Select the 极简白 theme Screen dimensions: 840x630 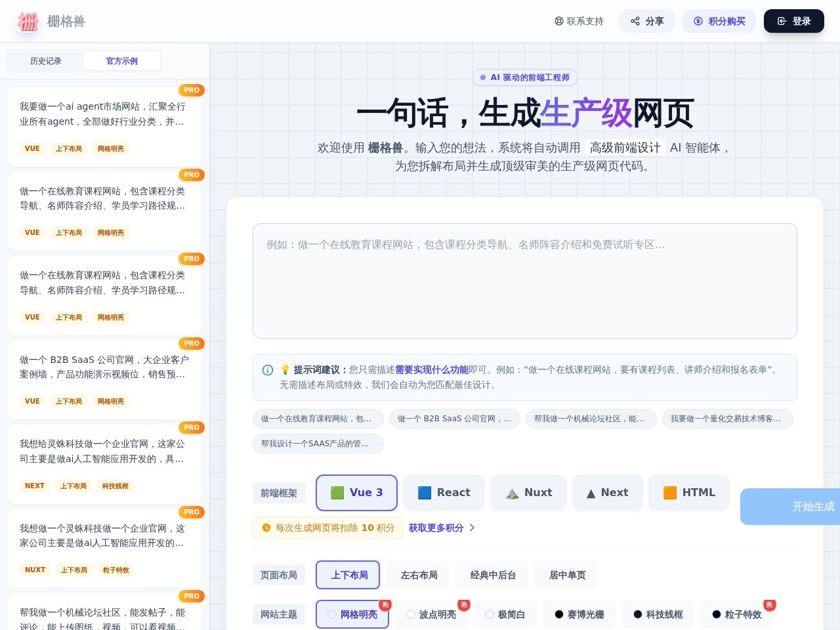click(505, 614)
